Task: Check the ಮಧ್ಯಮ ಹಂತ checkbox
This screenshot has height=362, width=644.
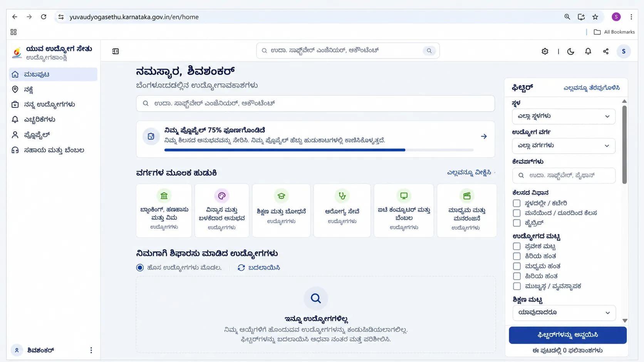Action: click(517, 266)
